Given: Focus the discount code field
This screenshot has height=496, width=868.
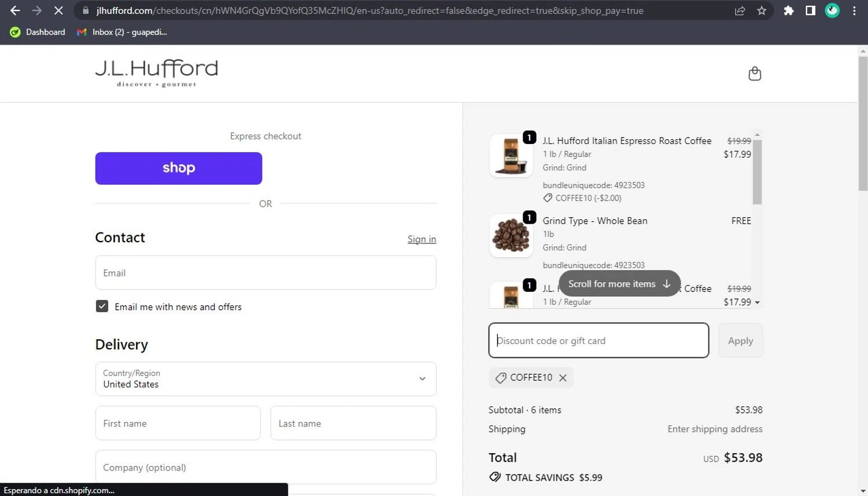Looking at the screenshot, I should click(598, 340).
